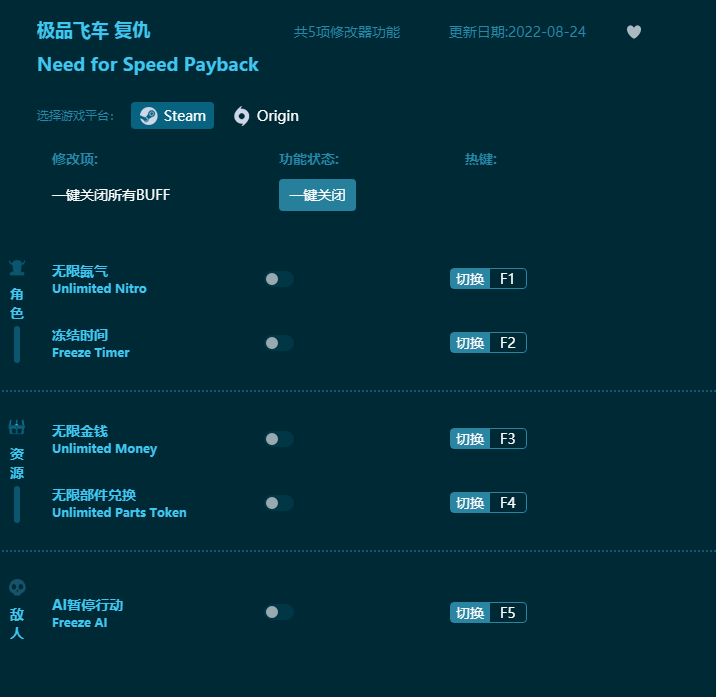This screenshot has height=697, width=716.
Task: Click the 无限部件兑换 Chinese label
Action: [94, 495]
